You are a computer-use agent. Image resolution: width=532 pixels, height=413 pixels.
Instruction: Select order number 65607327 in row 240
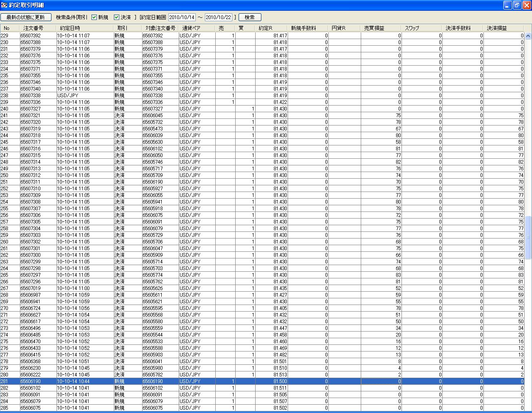pos(38,109)
